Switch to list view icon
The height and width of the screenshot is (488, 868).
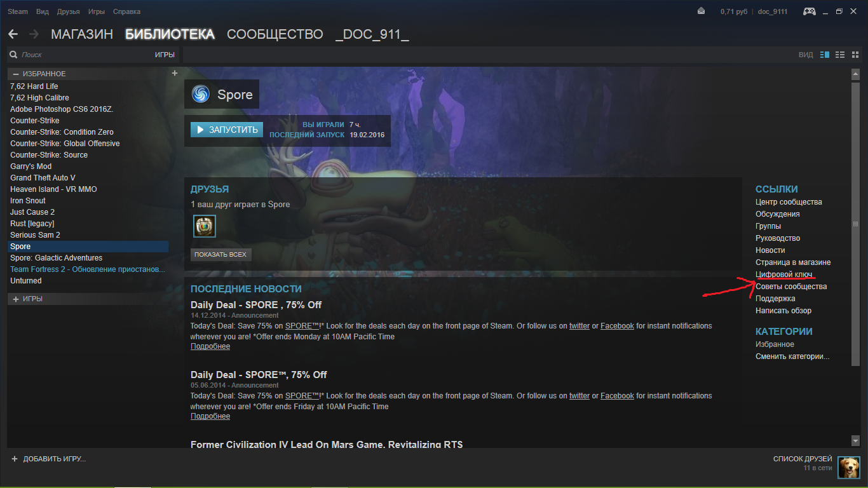tap(840, 55)
